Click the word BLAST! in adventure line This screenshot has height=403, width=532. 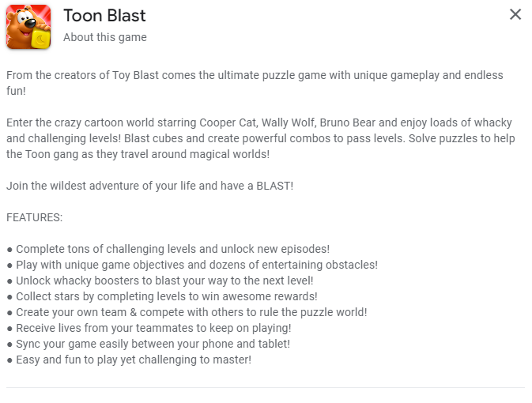pyautogui.click(x=274, y=186)
